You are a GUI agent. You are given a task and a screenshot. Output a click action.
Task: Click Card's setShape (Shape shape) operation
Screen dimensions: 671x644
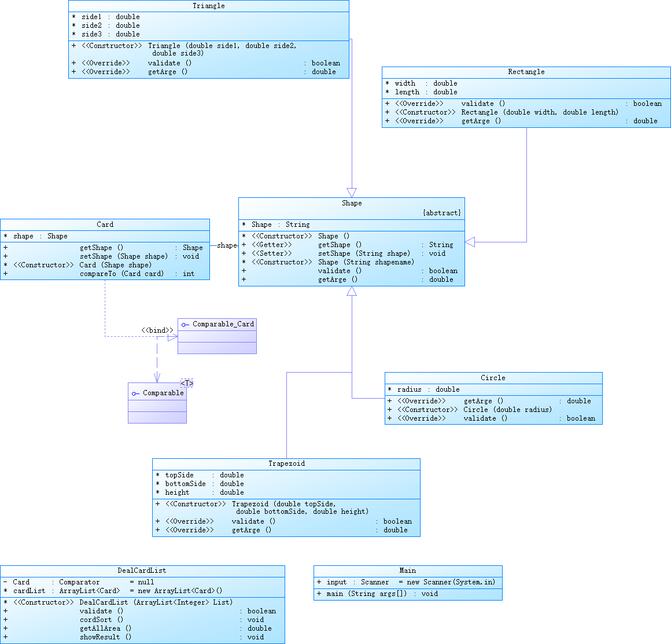tap(101, 256)
